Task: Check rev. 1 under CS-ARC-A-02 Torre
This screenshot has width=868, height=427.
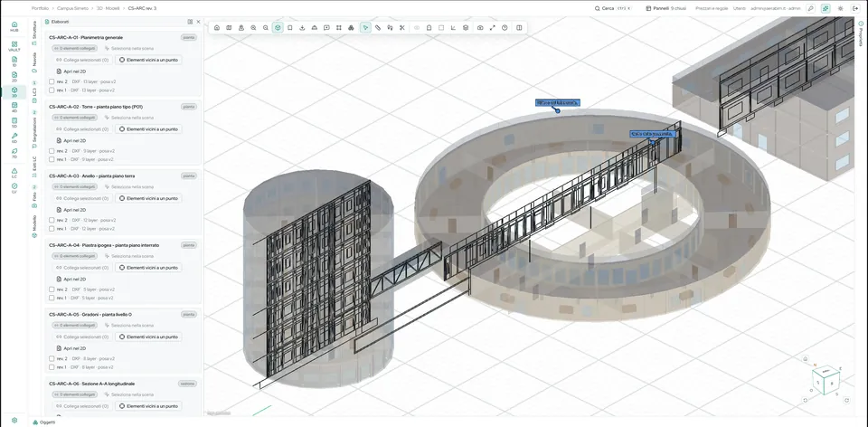Action: (x=52, y=159)
